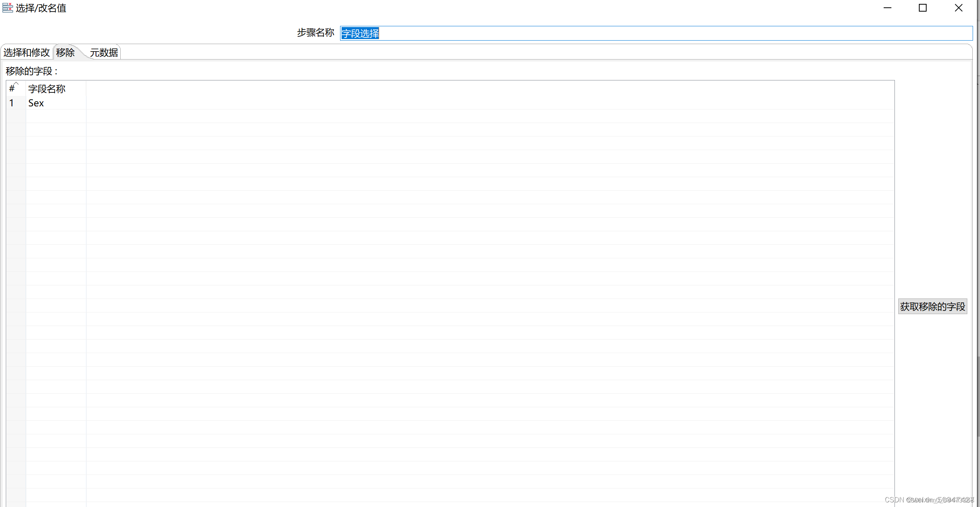Open the 元数据 tab
Image resolution: width=980 pixels, height=507 pixels.
[104, 52]
